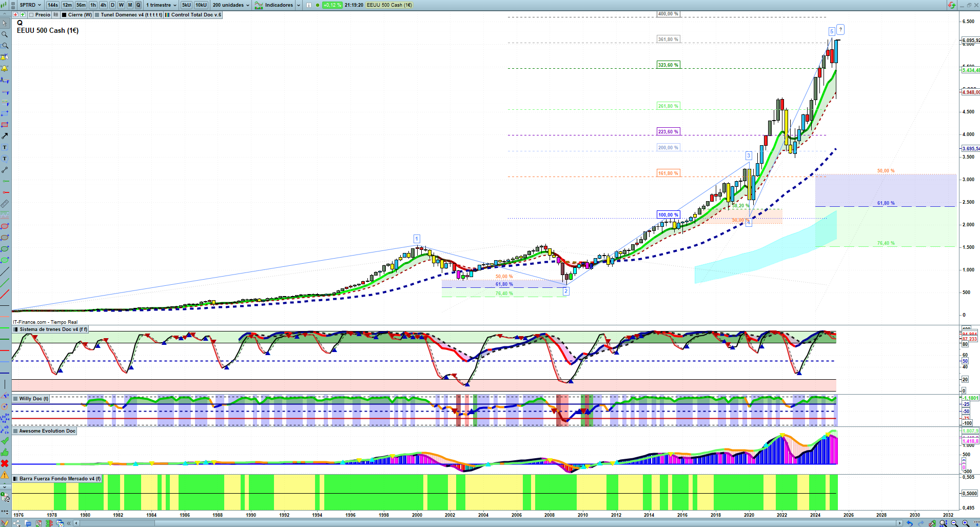Select the ruler measurement tool
980x527 pixels.
coord(5,204)
